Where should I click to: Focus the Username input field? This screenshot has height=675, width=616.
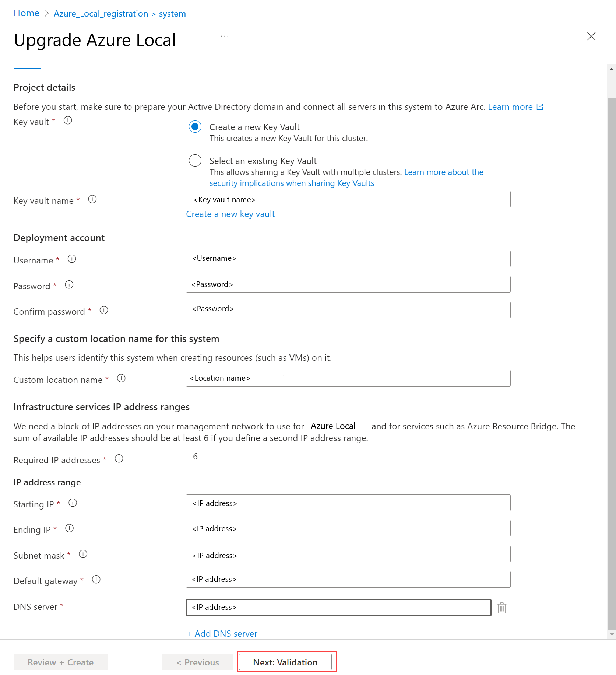(348, 259)
